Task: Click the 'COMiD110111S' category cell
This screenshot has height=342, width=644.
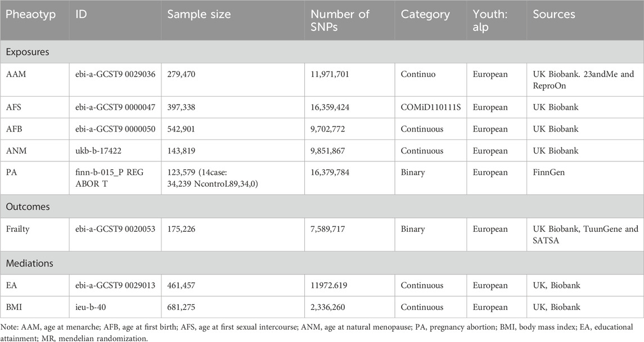Action: click(x=431, y=107)
